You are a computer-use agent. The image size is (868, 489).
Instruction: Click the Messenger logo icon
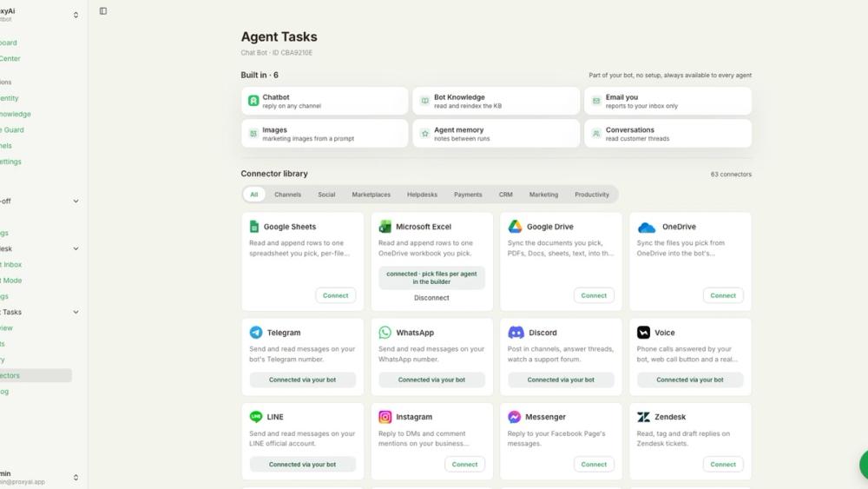click(x=514, y=416)
